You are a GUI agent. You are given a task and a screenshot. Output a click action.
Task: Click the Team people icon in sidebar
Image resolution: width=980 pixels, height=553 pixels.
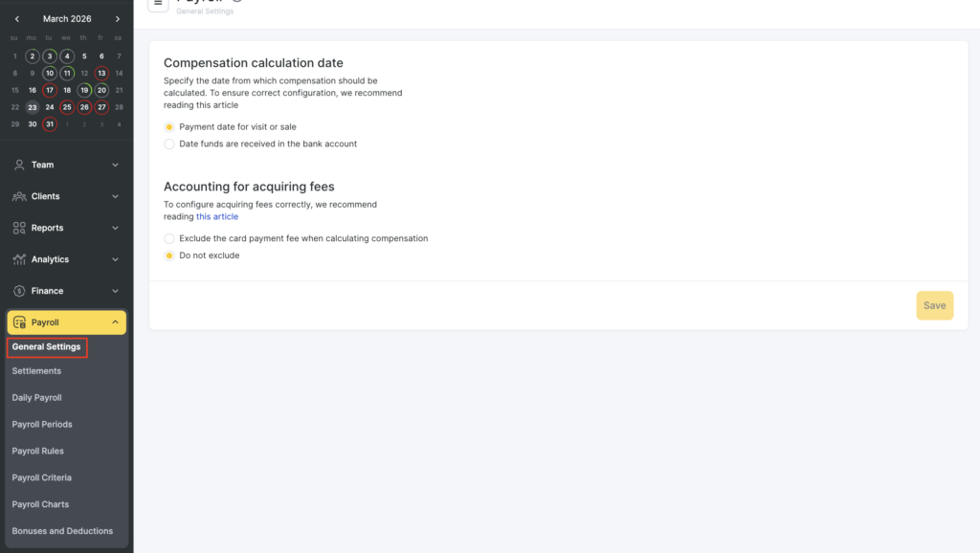pos(19,165)
